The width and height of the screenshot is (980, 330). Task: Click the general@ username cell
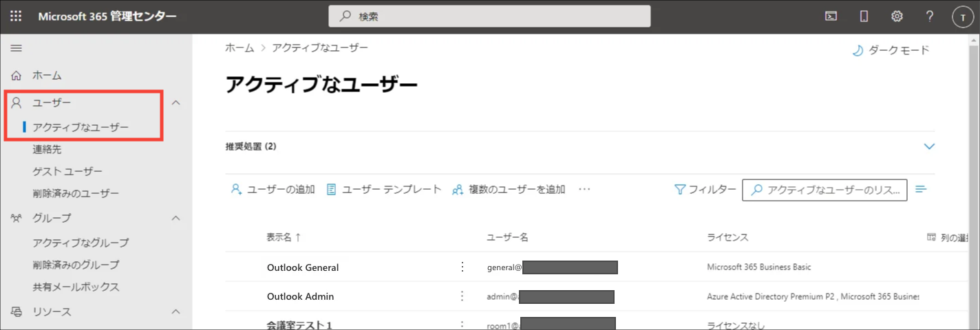click(552, 267)
